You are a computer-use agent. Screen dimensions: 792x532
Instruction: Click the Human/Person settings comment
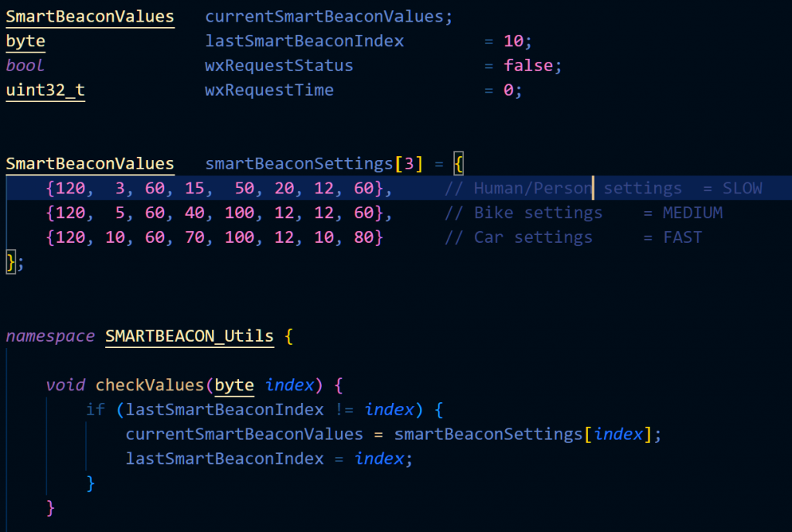point(603,188)
